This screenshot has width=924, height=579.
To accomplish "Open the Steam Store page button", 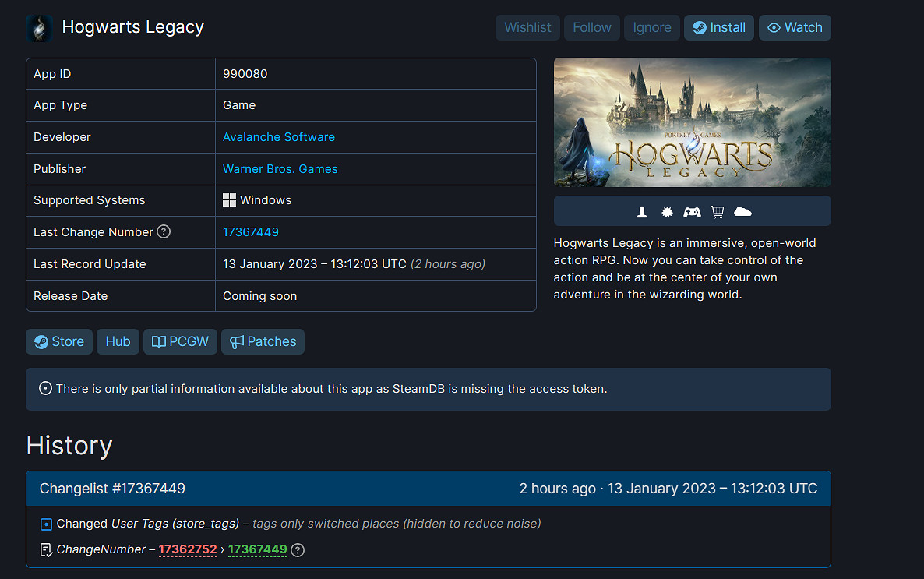I will click(x=59, y=341).
